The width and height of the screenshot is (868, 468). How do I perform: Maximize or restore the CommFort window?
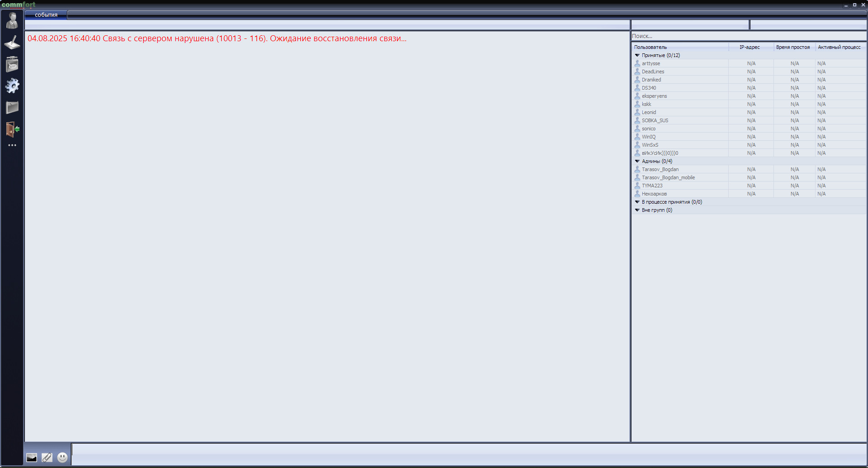(x=854, y=5)
